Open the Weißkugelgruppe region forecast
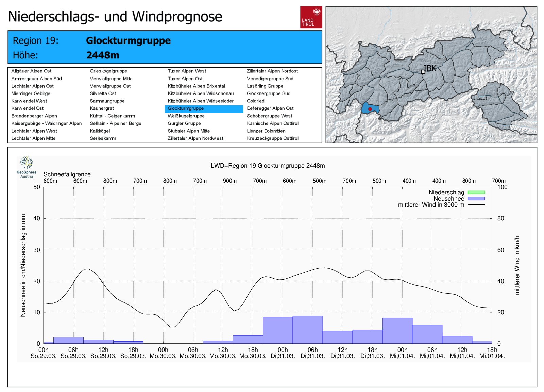Screen dimensions: 544x392 coord(186,116)
